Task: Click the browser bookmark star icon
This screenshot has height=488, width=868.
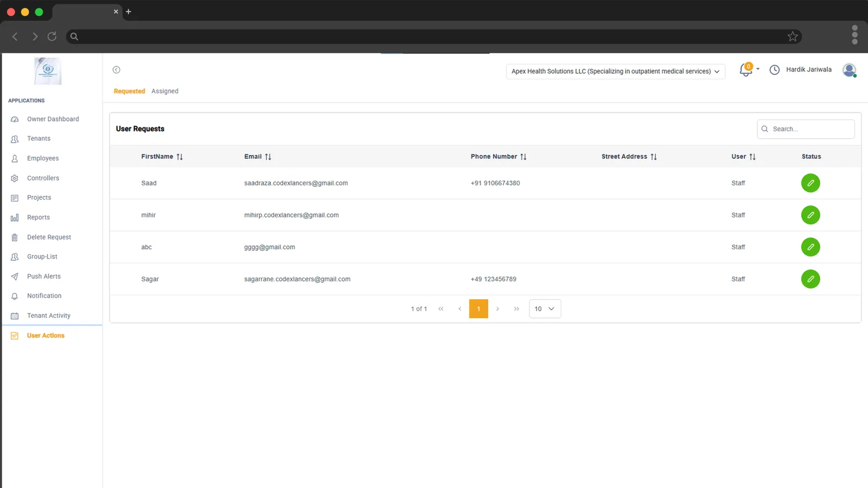Action: pos(793,36)
